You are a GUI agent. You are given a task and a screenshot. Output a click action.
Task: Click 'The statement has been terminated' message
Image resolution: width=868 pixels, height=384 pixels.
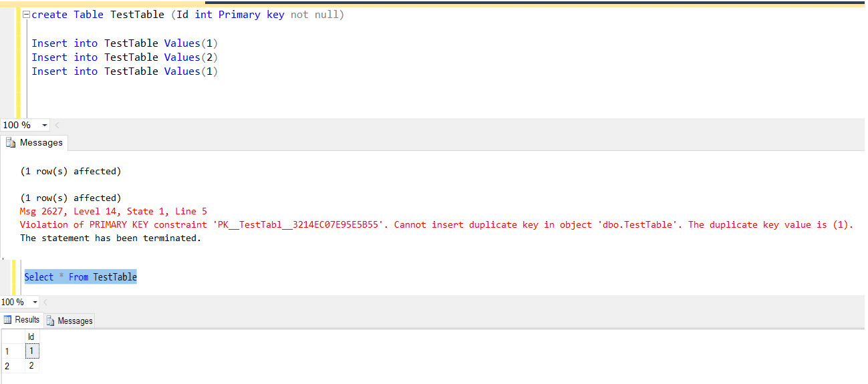[110, 238]
